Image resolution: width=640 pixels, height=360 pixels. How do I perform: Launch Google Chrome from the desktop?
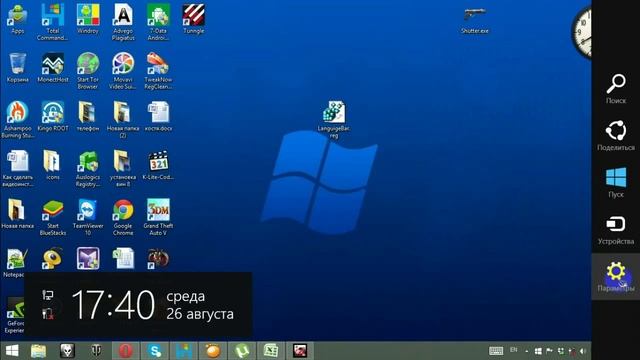click(x=123, y=217)
